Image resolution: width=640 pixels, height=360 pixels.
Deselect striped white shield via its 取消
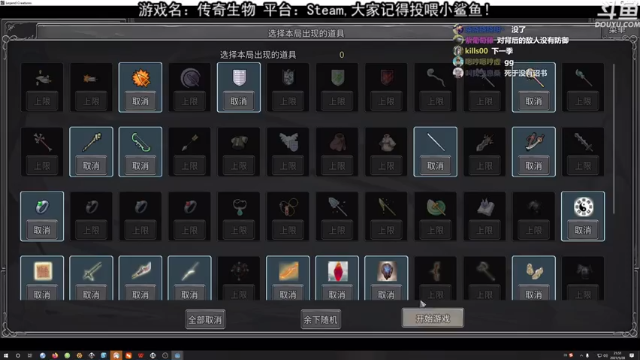[x=239, y=101]
